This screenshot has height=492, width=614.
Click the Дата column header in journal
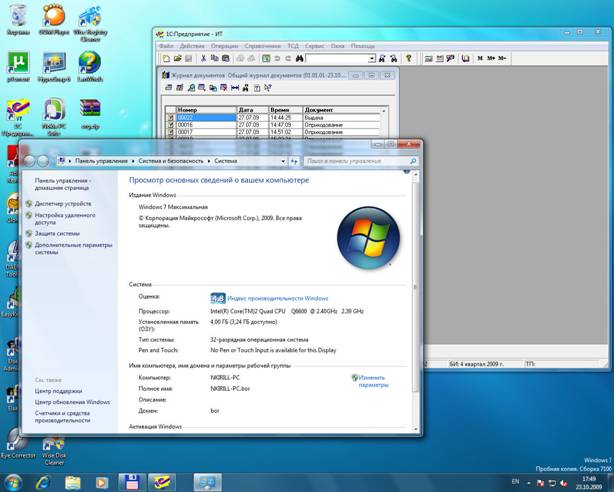[x=253, y=110]
